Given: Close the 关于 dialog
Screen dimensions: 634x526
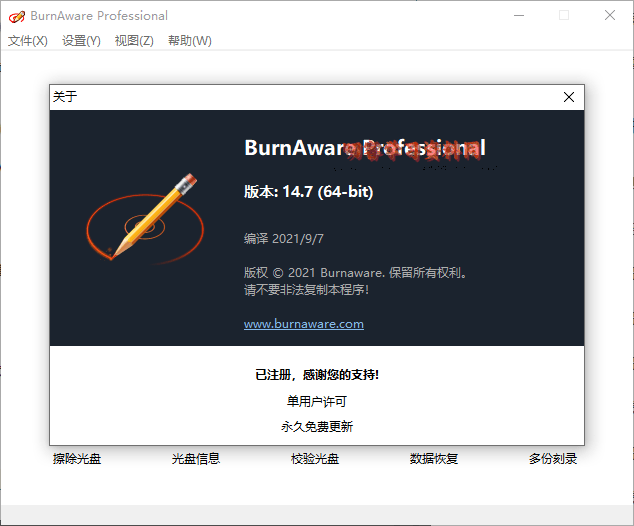Looking at the screenshot, I should (568, 97).
